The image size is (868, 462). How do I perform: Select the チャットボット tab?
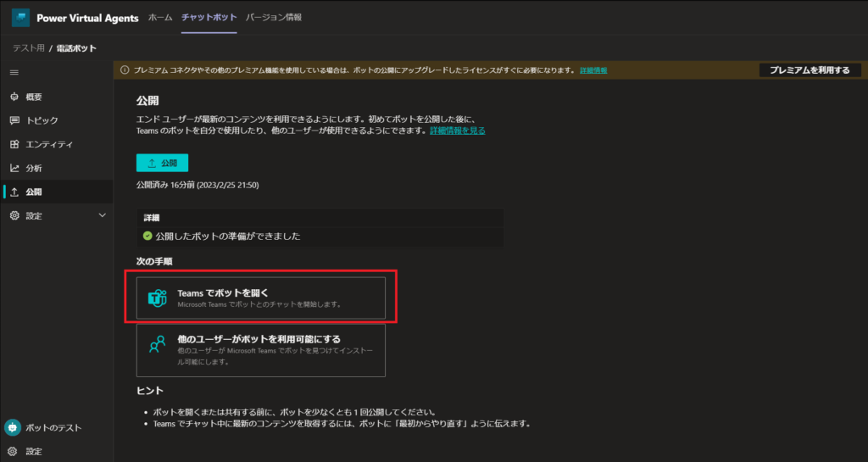pyautogui.click(x=209, y=18)
